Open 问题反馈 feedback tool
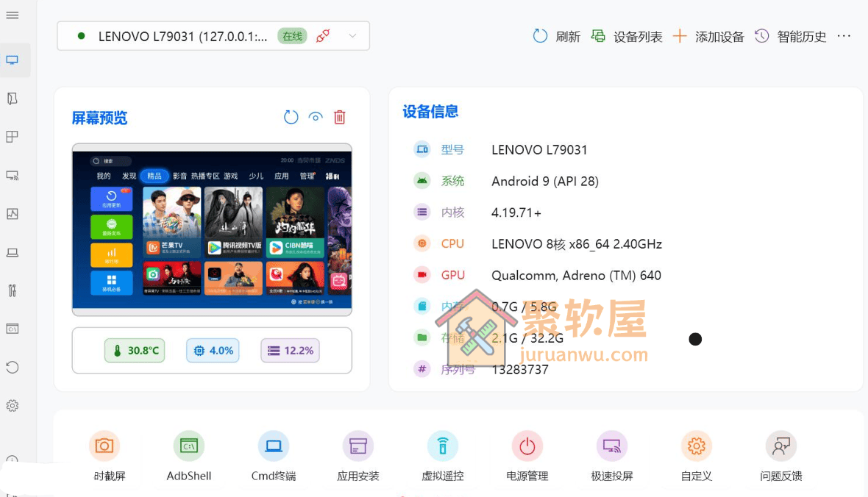Screen dimensions: 868x497 point(780,457)
